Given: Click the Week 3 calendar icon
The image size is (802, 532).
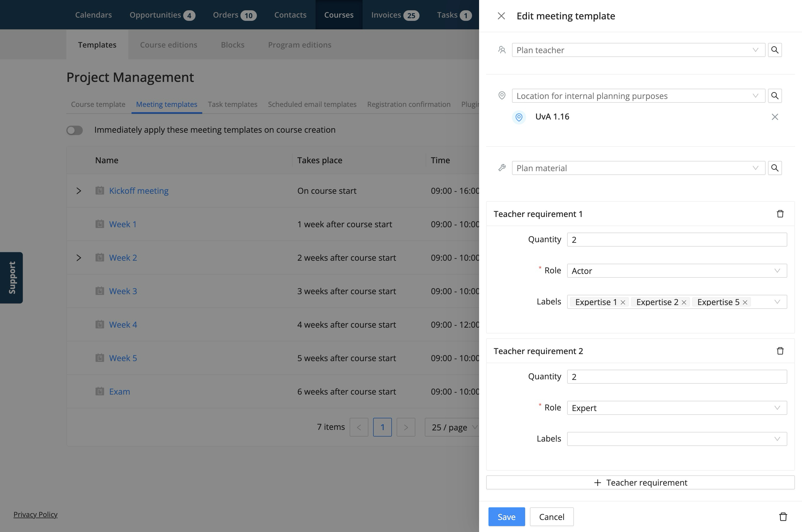Looking at the screenshot, I should click(100, 291).
